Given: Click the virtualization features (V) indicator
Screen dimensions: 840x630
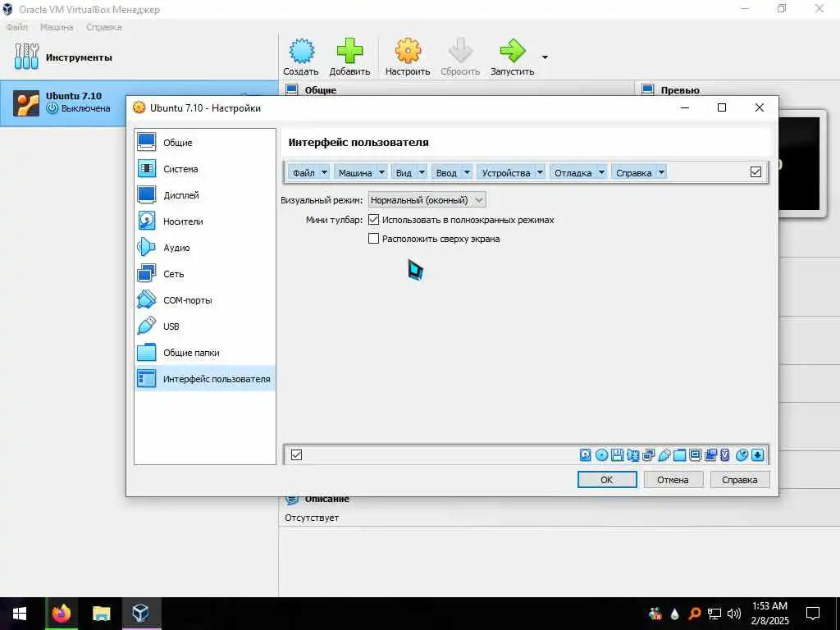Looking at the screenshot, I should coord(725,454).
